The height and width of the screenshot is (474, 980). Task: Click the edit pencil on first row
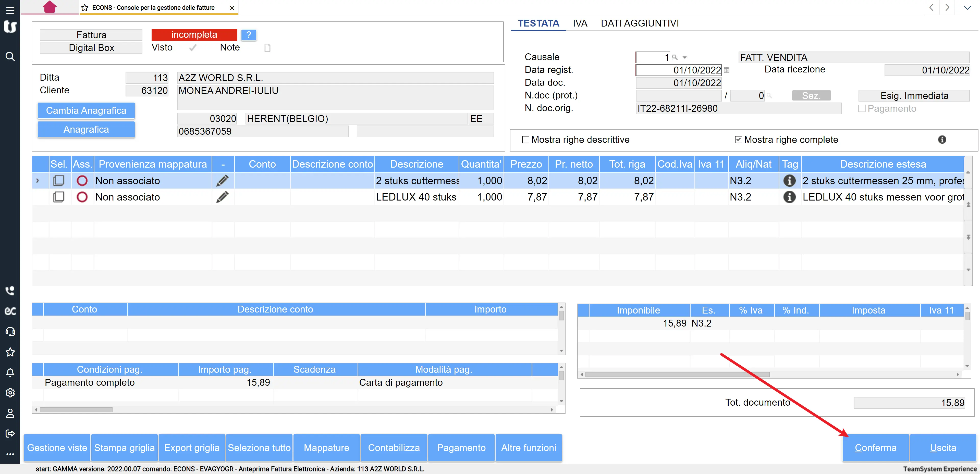tap(223, 181)
